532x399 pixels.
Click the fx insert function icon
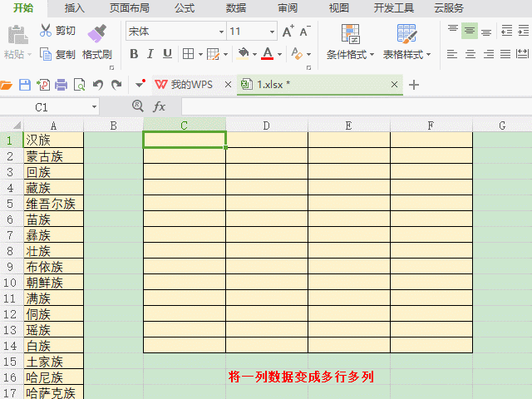(160, 107)
